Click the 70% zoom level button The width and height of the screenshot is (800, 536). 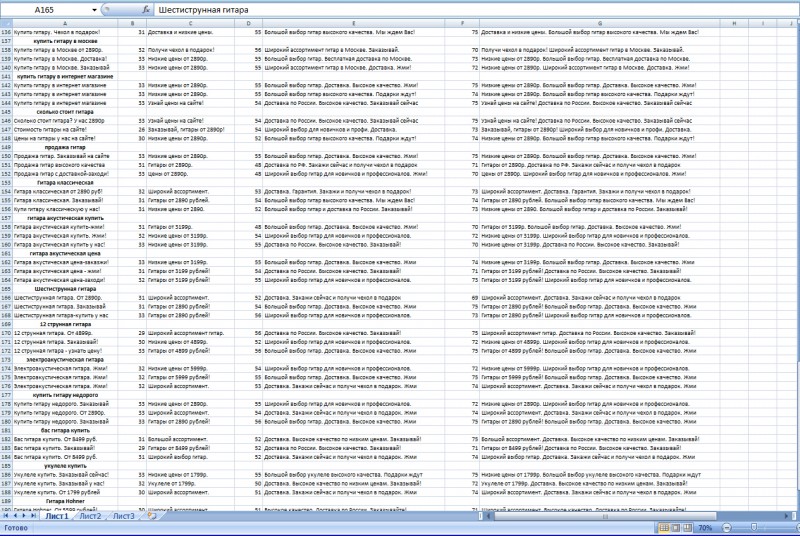pos(705,528)
